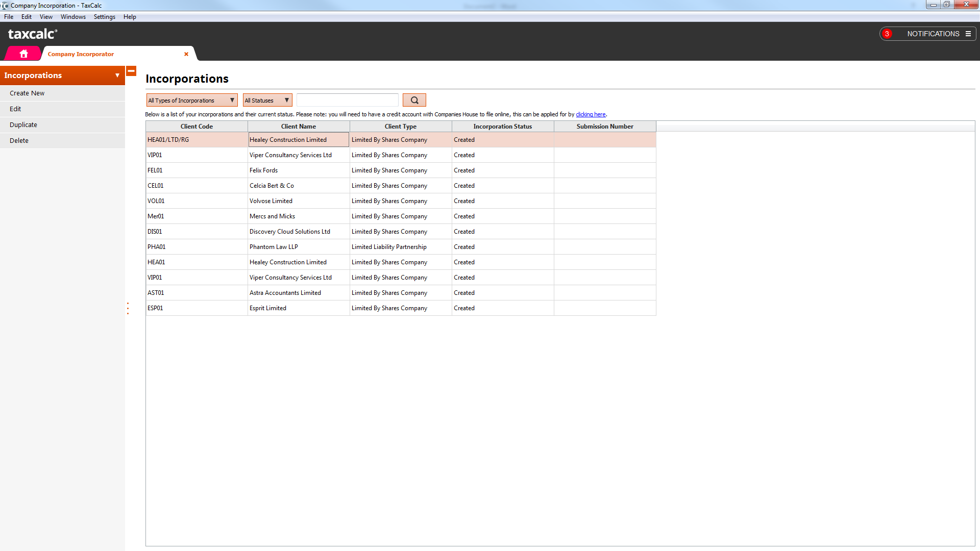The height and width of the screenshot is (551, 980).
Task: Click Create New in sidebar
Action: [x=27, y=93]
